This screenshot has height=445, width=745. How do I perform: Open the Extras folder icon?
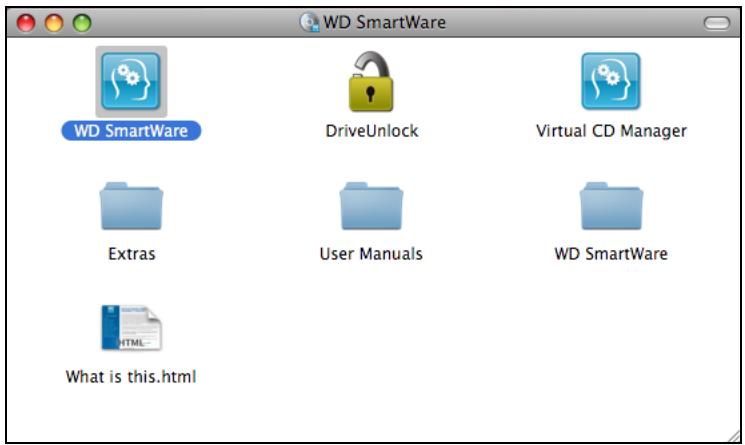[131, 206]
